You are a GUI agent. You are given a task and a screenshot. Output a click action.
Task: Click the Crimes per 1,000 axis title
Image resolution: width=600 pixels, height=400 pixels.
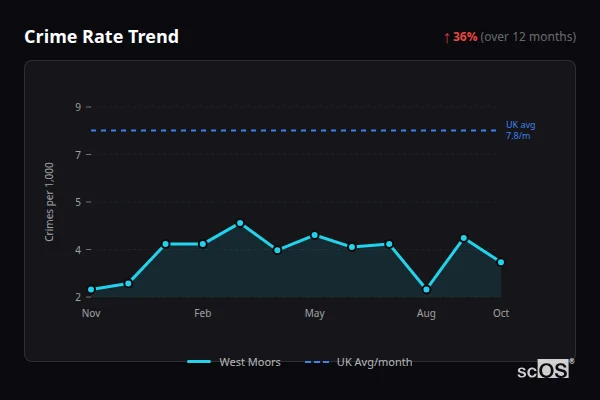(x=49, y=202)
